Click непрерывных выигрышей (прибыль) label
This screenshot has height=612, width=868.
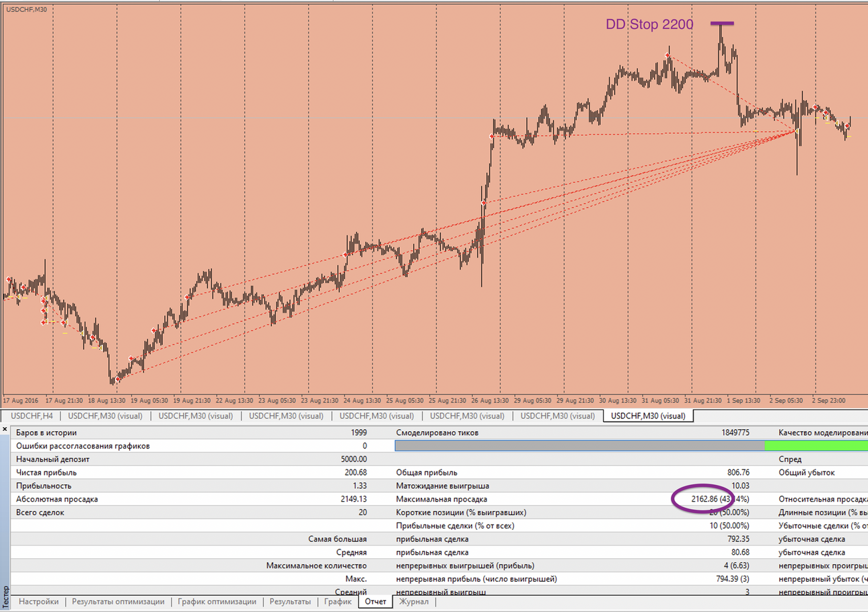click(466, 565)
